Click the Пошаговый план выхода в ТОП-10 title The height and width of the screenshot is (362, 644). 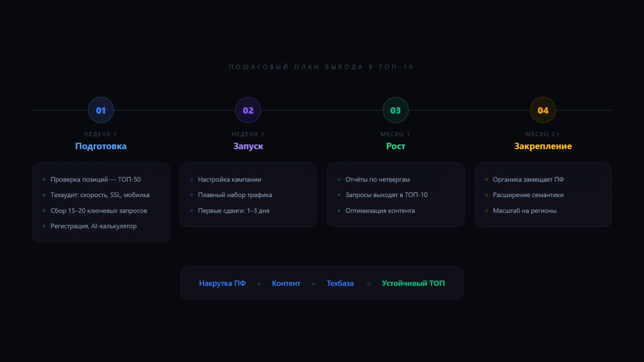click(x=322, y=67)
